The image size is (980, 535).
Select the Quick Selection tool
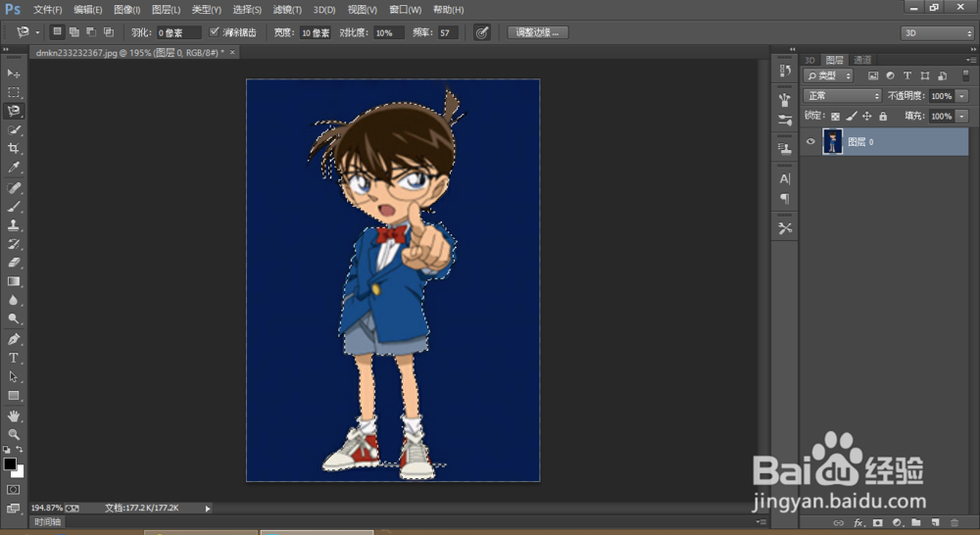[13, 130]
